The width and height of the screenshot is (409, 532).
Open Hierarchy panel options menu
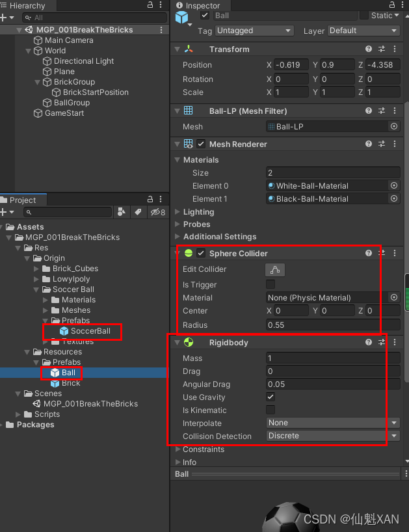[161, 5]
